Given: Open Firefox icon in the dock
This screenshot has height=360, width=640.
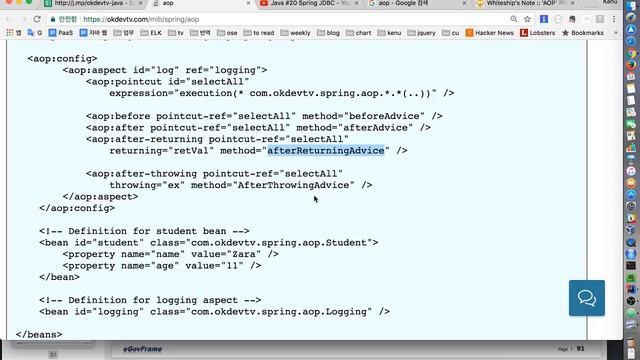Looking at the screenshot, I should [x=631, y=65].
